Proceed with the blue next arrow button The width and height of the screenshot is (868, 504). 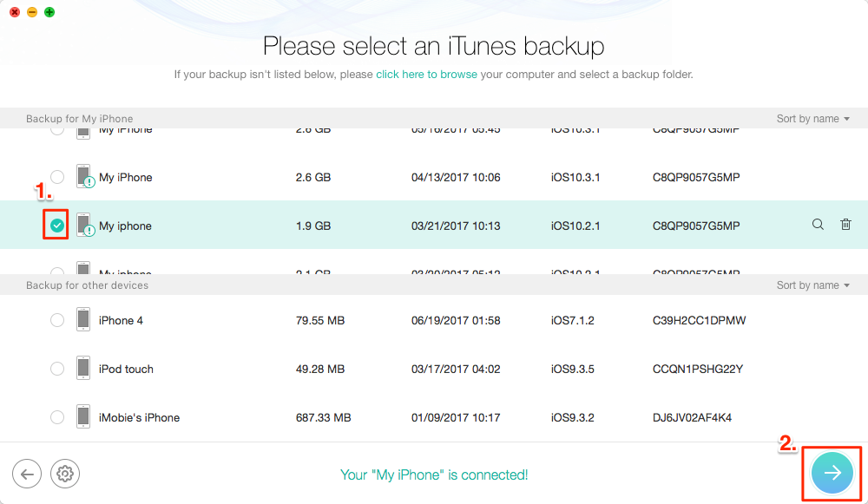pyautogui.click(x=832, y=473)
